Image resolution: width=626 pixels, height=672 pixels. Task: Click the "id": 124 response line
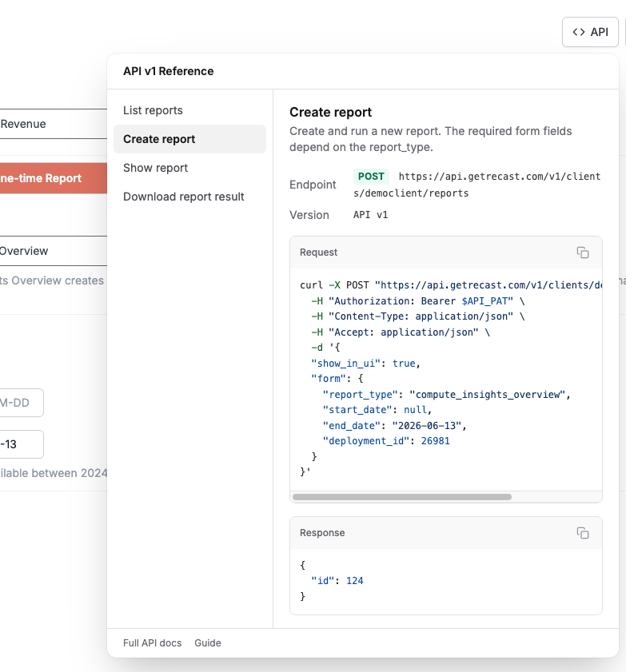coord(337,580)
